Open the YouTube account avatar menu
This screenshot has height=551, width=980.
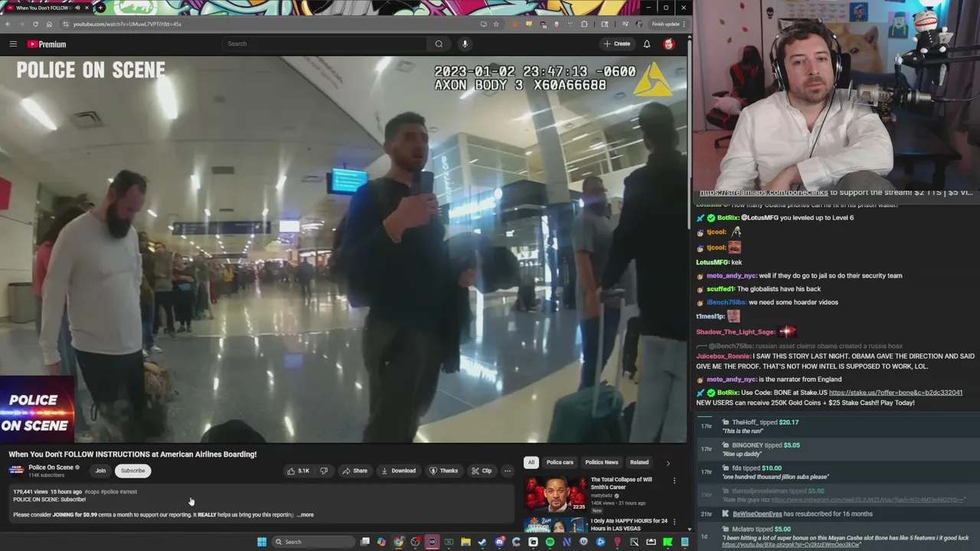(669, 44)
